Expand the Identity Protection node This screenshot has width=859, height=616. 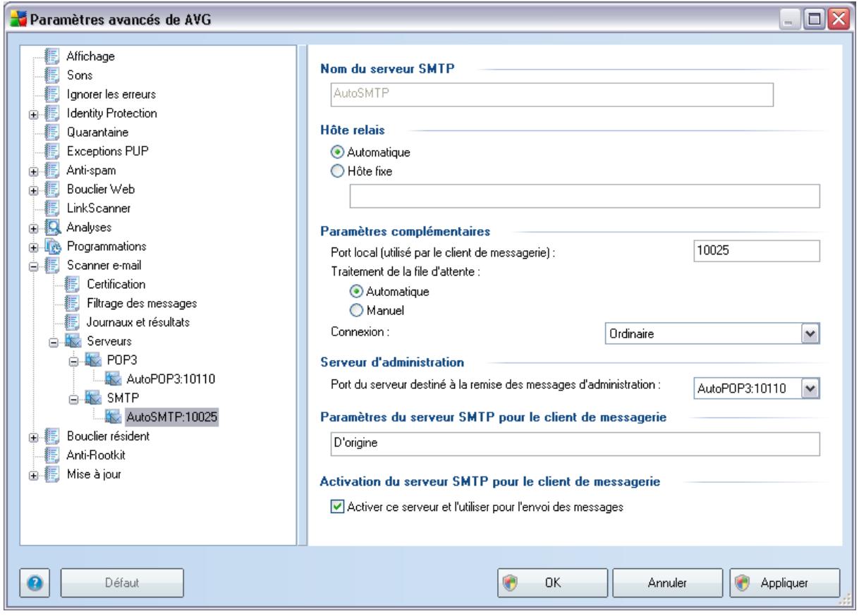33,113
